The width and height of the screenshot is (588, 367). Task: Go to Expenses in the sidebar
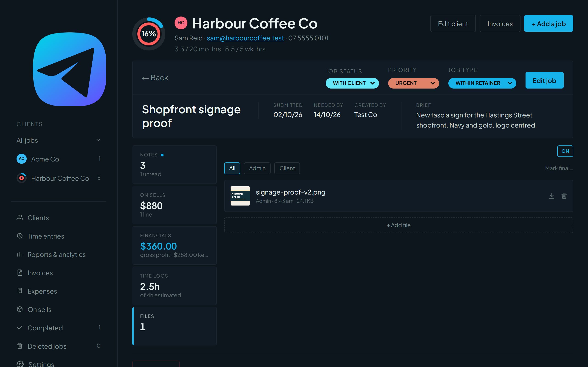tap(42, 291)
